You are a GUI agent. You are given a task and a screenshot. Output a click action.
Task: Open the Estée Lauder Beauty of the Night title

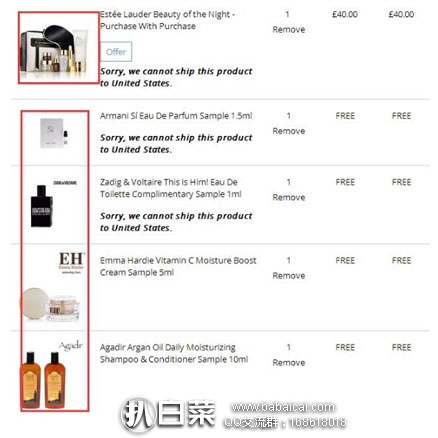click(168, 20)
